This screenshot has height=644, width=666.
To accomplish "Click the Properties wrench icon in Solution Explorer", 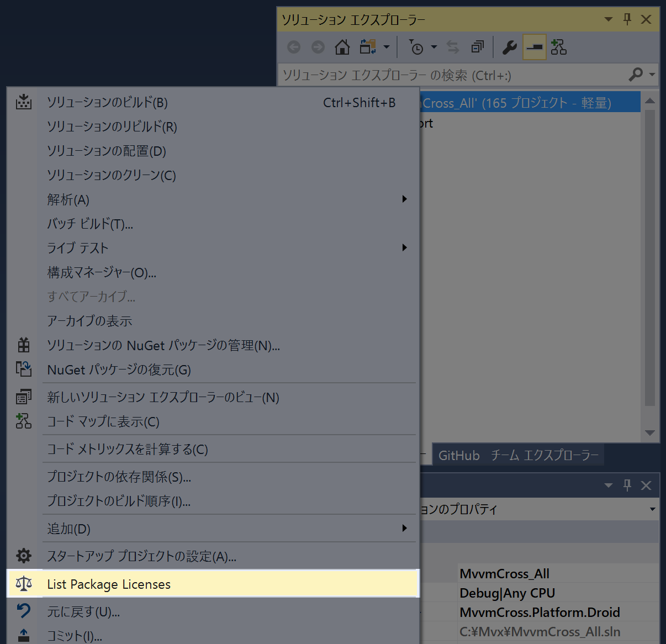I will 509,47.
